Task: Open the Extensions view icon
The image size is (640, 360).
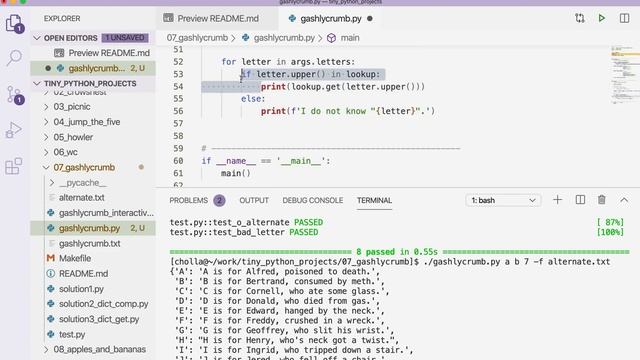Action: 13,166
